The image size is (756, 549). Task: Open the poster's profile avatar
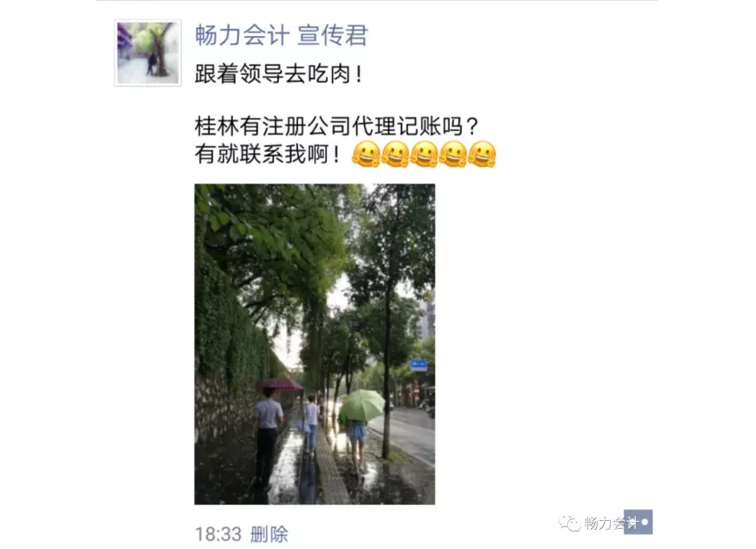coord(148,53)
